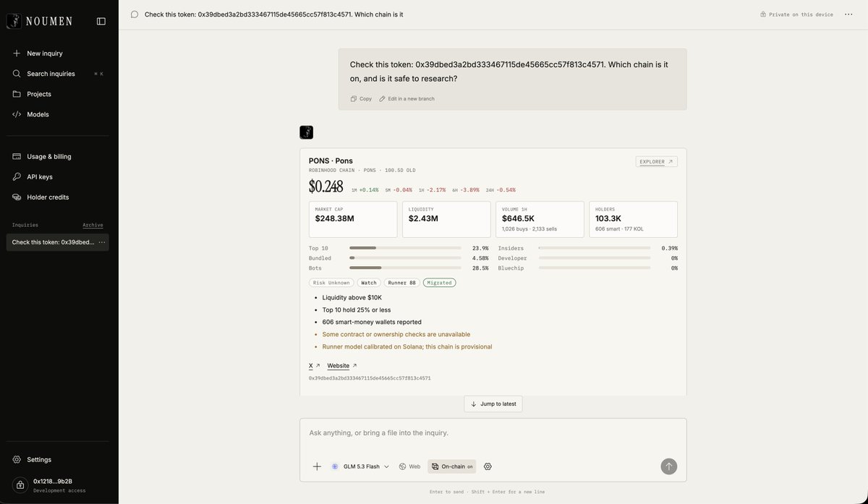Screen dimensions: 868x504
Task: Click 'Some contract or ownership checks are unavailable'
Action: click(x=396, y=334)
